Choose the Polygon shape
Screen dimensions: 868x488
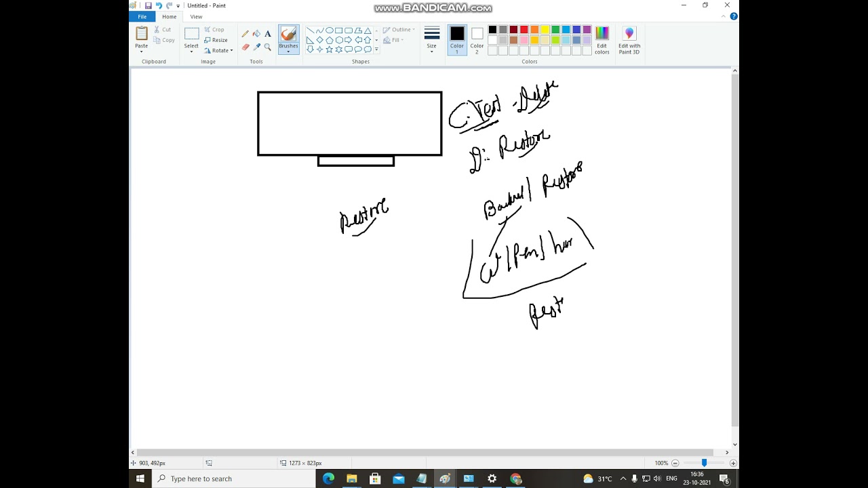tap(358, 30)
